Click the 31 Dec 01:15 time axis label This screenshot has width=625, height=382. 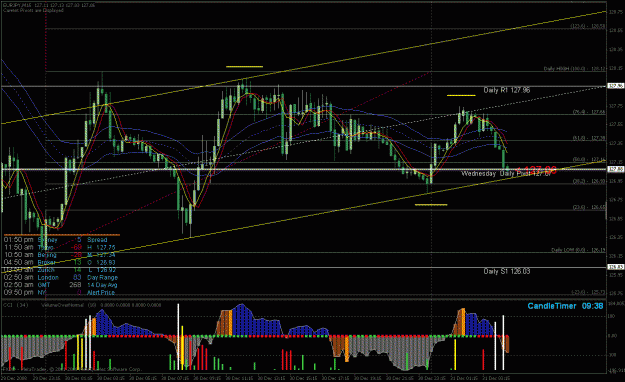(x=464, y=378)
